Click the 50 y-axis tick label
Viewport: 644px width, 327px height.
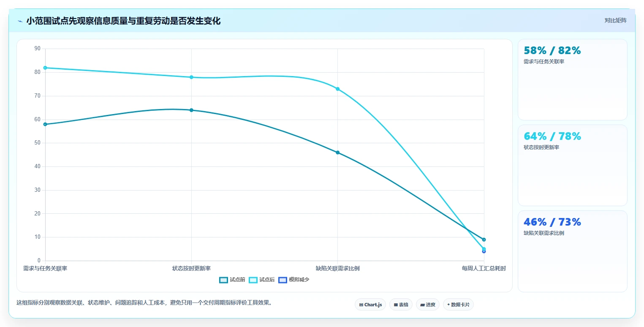38,143
